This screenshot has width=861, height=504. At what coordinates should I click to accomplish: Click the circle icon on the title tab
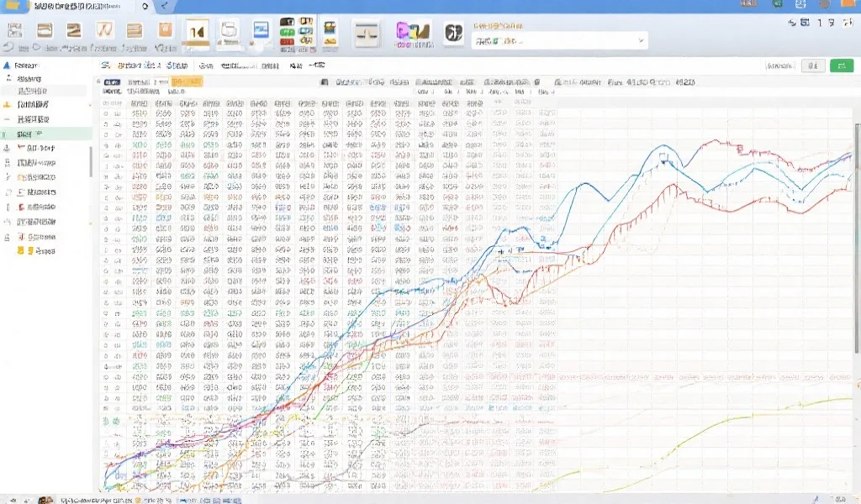tap(145, 6)
